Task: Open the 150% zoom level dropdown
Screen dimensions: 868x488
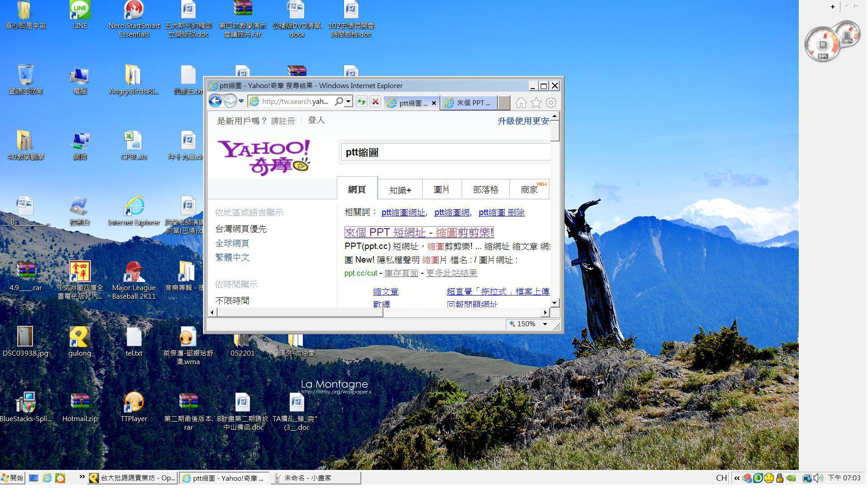Action: click(545, 324)
